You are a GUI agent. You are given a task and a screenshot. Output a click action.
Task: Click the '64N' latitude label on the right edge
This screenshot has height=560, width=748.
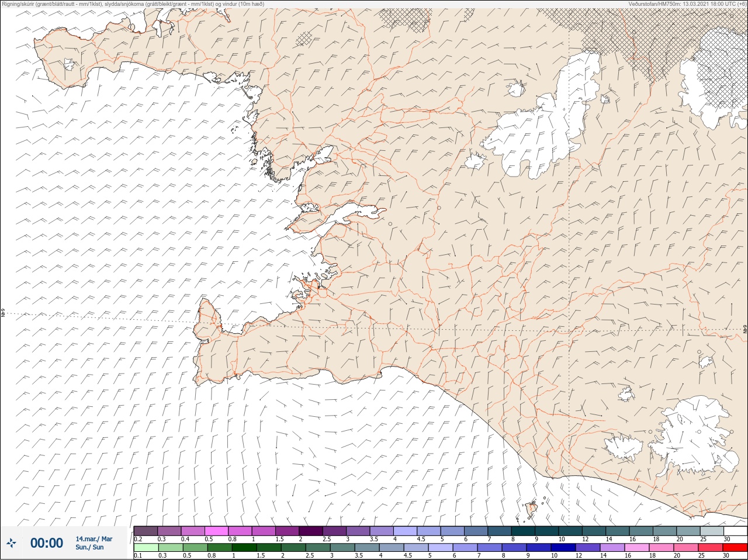click(744, 330)
